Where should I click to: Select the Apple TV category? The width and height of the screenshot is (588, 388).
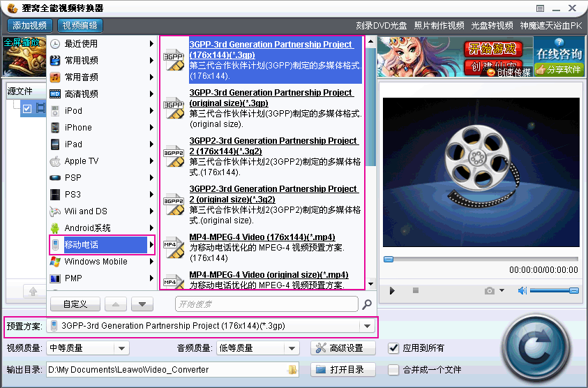pyautogui.click(x=102, y=161)
